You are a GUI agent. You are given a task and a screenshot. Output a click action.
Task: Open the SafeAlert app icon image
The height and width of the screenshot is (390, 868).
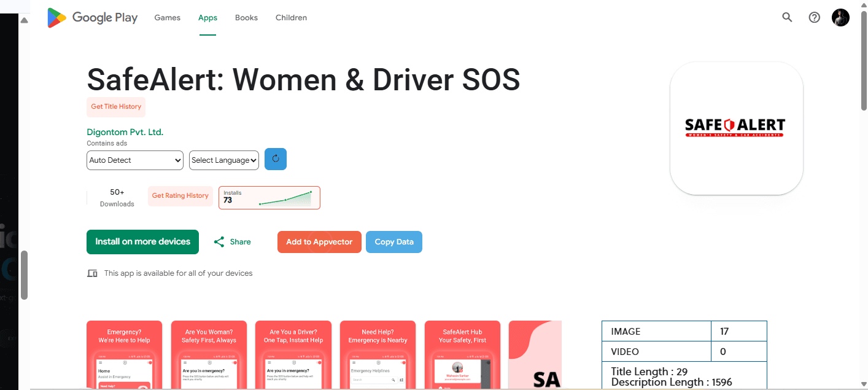736,128
